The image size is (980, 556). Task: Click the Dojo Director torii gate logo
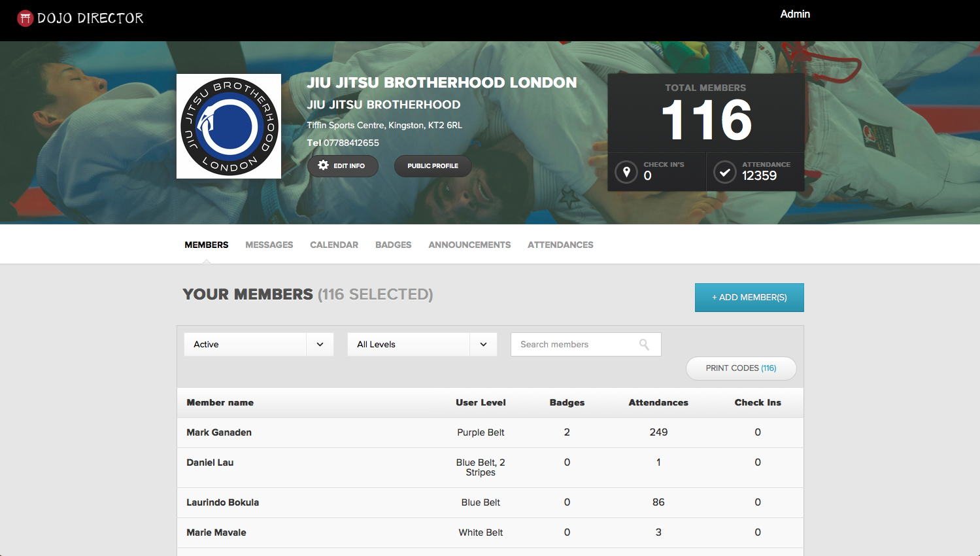pyautogui.click(x=25, y=18)
